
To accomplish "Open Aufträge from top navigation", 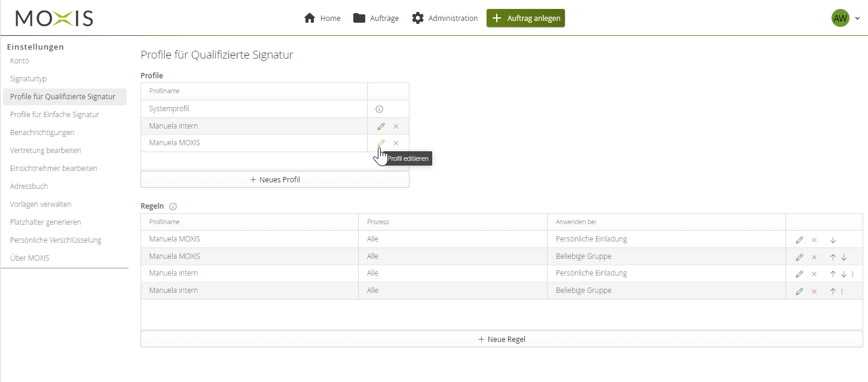I will pos(376,18).
